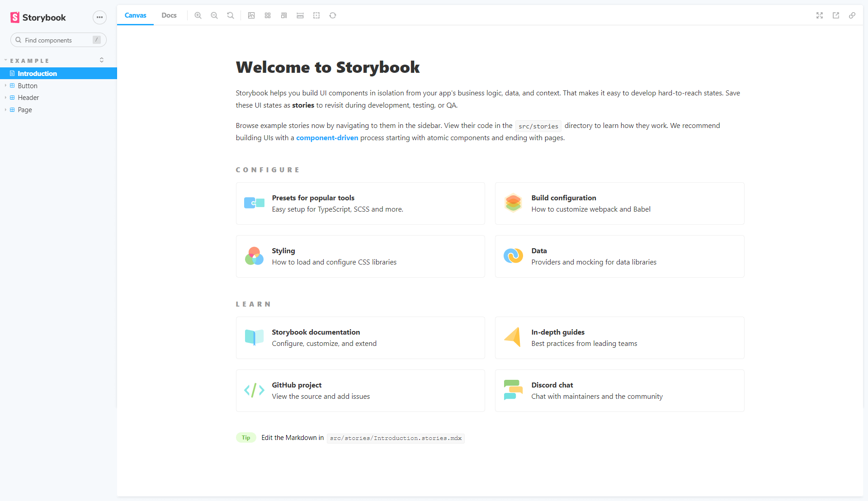This screenshot has width=868, height=501.
Task: Toggle the grid overlay icon
Action: pyautogui.click(x=268, y=15)
